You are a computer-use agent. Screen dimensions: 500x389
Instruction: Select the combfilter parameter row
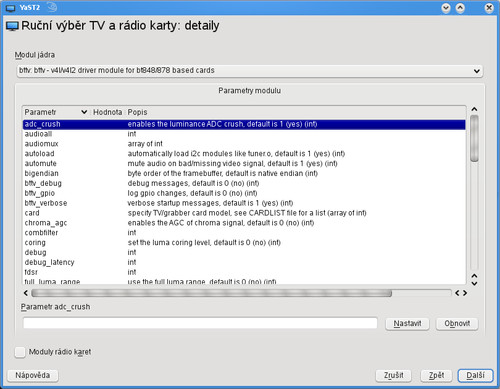click(x=244, y=233)
